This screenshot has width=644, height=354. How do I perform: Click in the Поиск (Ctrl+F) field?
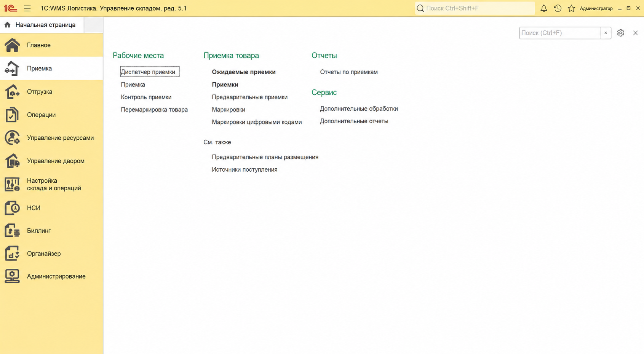point(560,33)
